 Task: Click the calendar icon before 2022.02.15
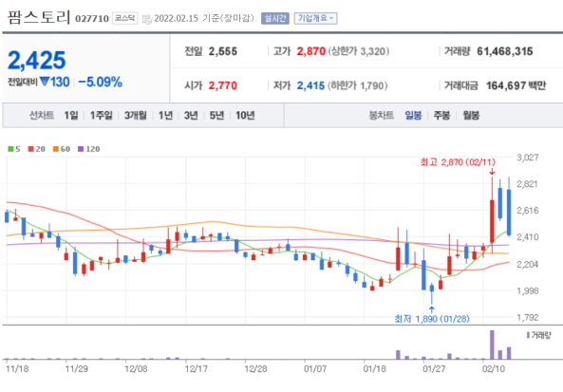[x=147, y=19]
